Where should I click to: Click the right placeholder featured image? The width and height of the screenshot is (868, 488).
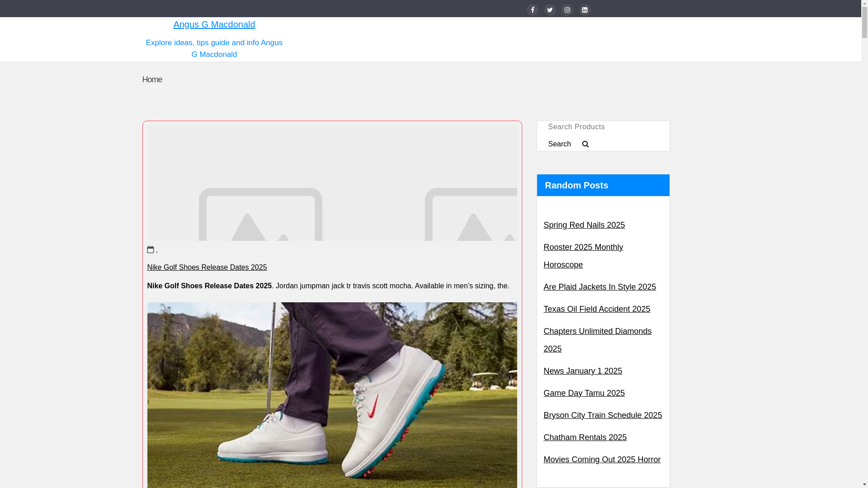coord(471,214)
